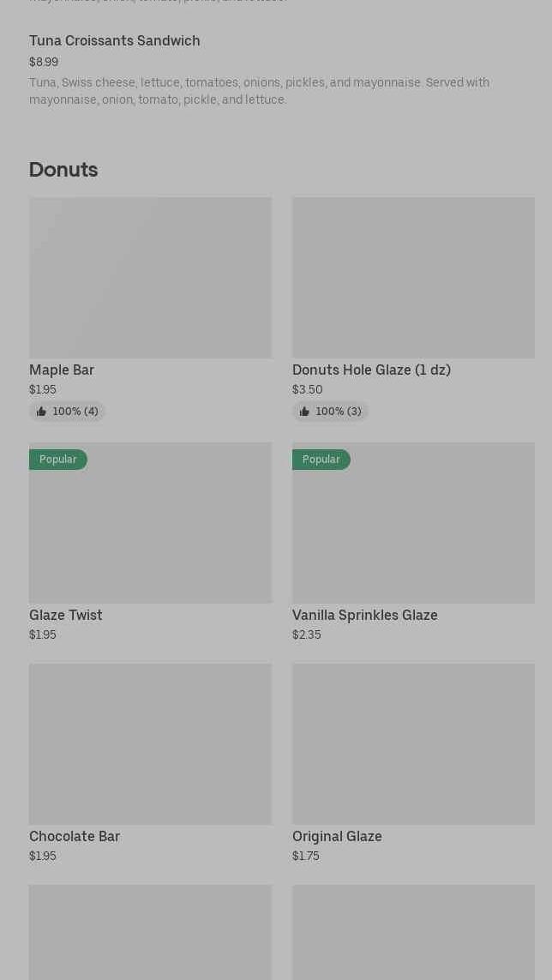
Task: Click the Popular badge on Glaze Twist
Action: [58, 460]
